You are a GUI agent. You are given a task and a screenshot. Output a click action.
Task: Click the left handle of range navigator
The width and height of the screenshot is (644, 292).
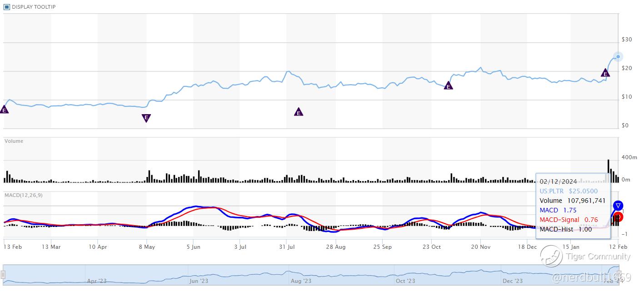(x=3, y=275)
